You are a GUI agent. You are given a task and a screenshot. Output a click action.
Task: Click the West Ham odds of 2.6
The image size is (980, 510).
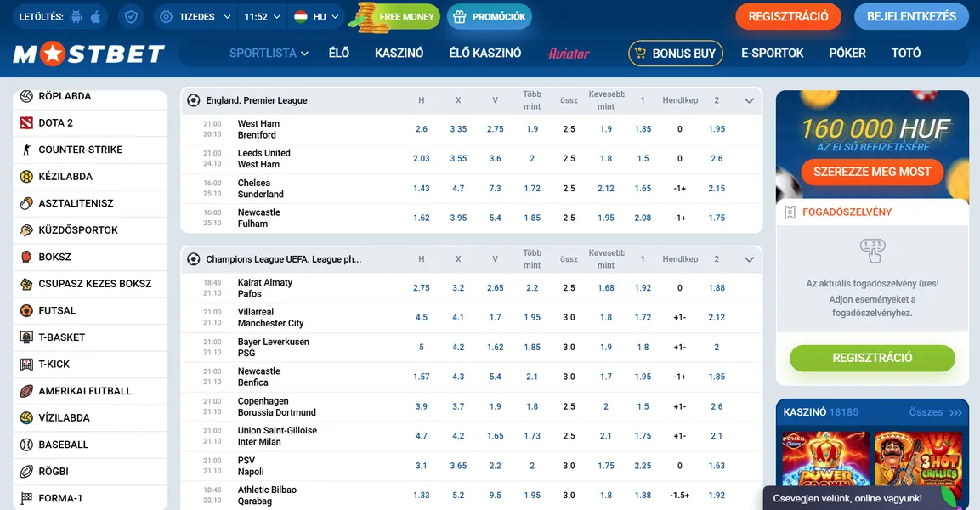pos(422,129)
